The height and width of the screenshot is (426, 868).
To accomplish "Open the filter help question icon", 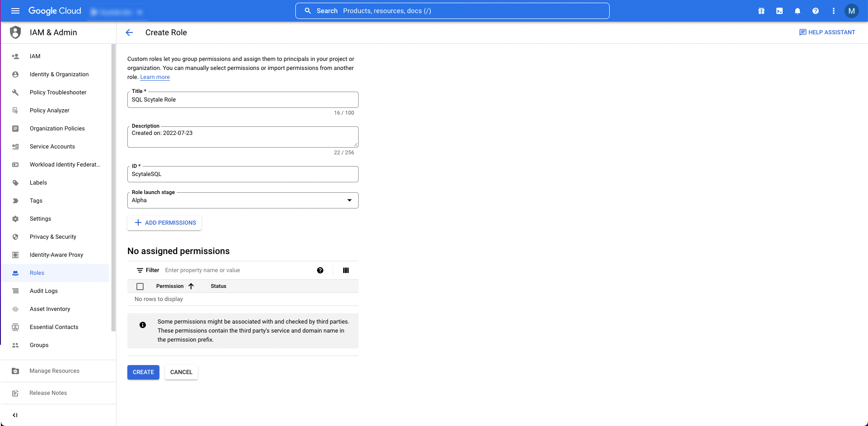I will pyautogui.click(x=320, y=270).
